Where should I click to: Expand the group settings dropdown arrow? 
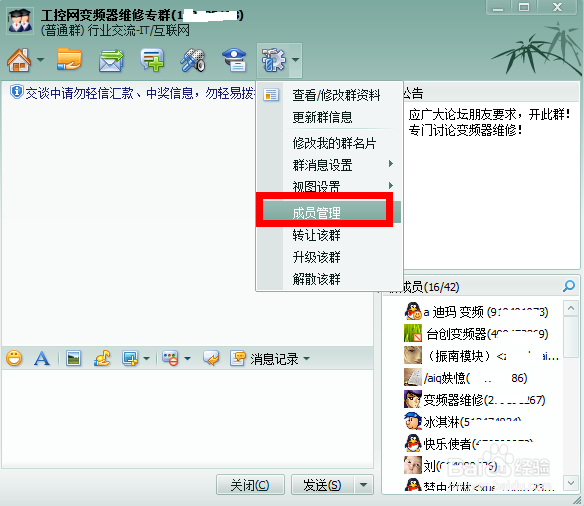click(295, 60)
